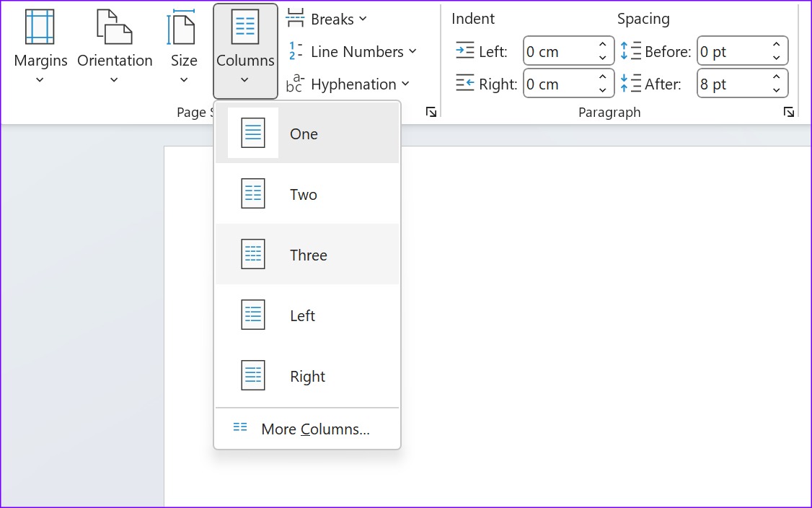Collapse the Columns dropdown button

pos(245,51)
